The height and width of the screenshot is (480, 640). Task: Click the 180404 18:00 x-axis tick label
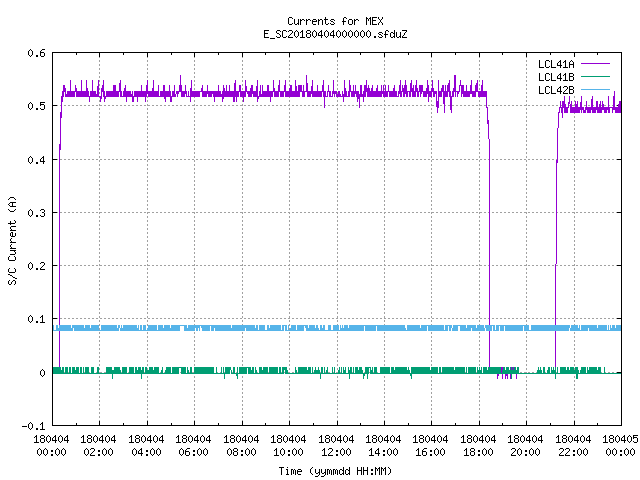click(478, 446)
